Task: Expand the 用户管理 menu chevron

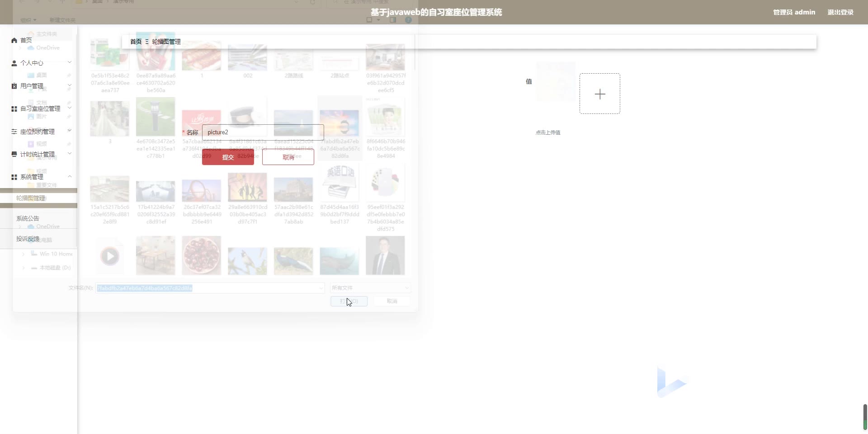Action: [x=70, y=85]
